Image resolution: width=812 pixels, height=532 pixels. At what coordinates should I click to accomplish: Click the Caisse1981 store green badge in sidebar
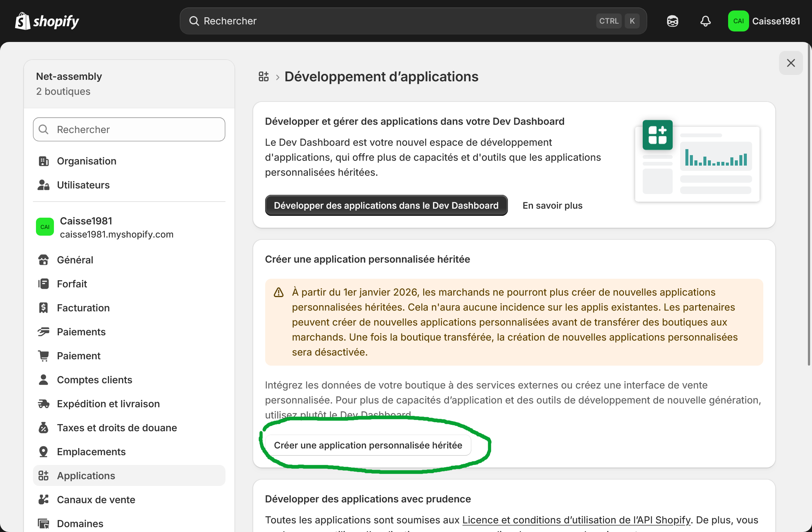click(x=45, y=227)
